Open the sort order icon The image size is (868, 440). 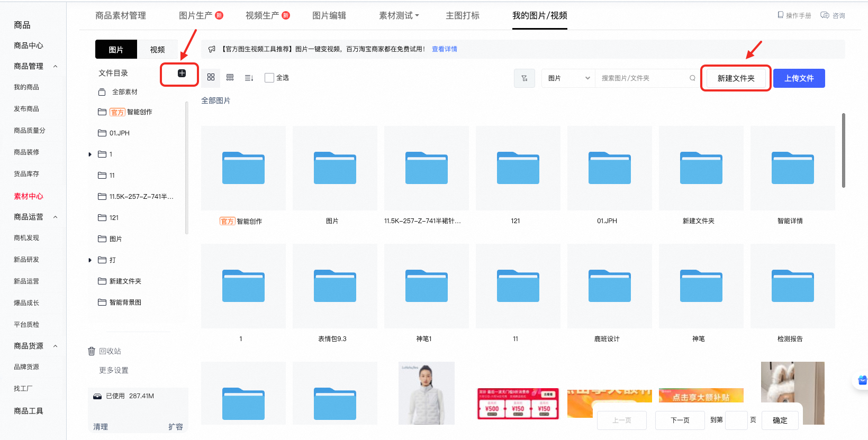point(249,78)
